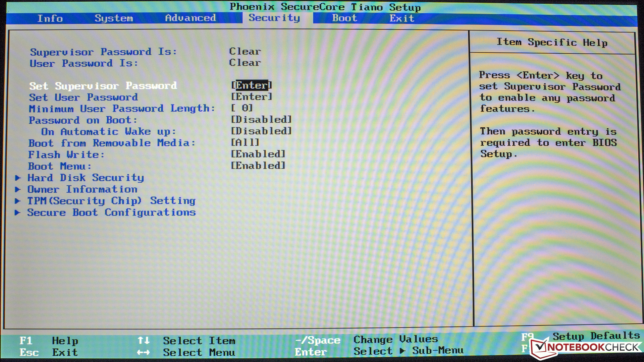The width and height of the screenshot is (644, 362).
Task: Click the Notebookcheck logo watermark
Action: [x=586, y=347]
